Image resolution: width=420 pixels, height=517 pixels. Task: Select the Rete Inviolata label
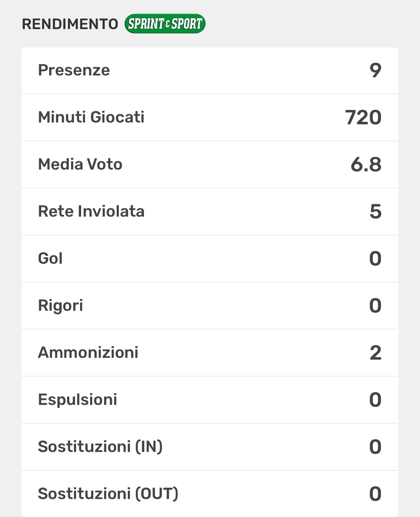[x=91, y=211]
